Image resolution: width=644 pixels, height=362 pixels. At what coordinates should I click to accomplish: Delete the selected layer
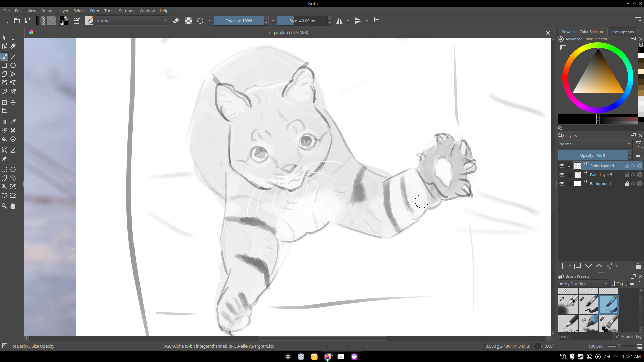pos(638,266)
